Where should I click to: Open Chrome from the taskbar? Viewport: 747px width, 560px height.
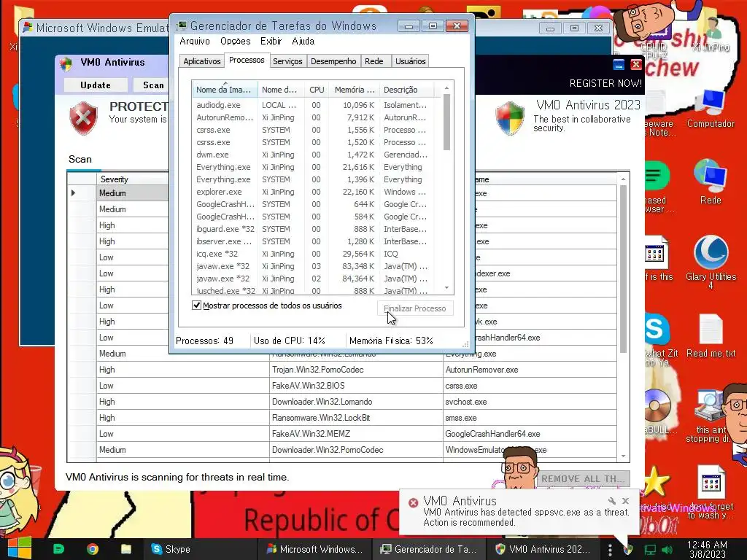93,549
